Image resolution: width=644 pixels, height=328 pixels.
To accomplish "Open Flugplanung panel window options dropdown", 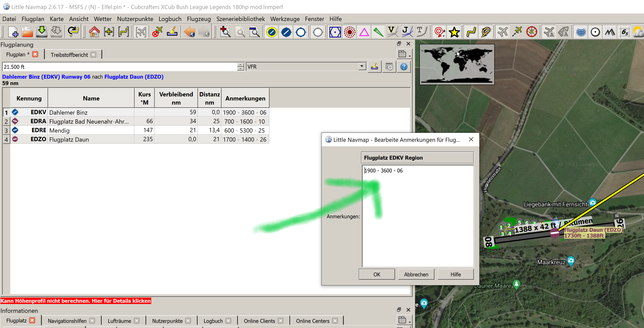I will tap(404, 54).
